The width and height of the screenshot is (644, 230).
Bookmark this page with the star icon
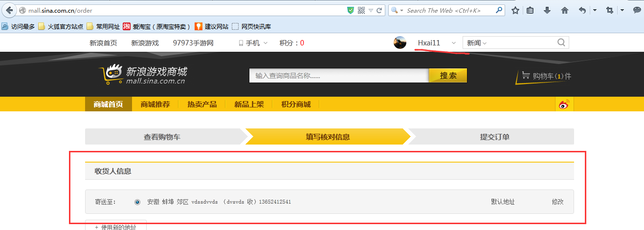[515, 10]
